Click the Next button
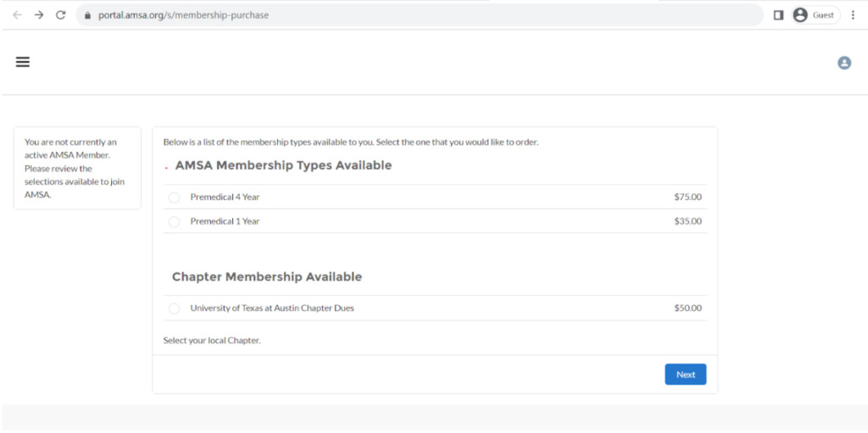 685,375
